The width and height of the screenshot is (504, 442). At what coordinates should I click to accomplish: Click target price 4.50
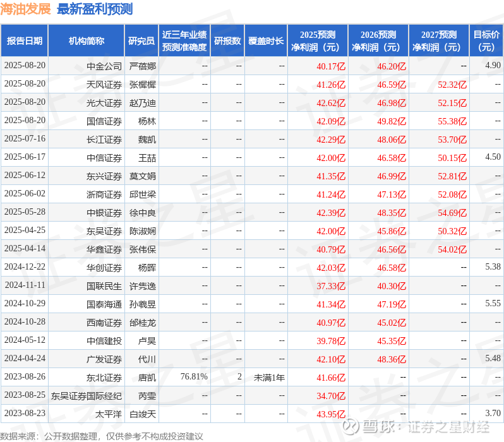coord(493,157)
